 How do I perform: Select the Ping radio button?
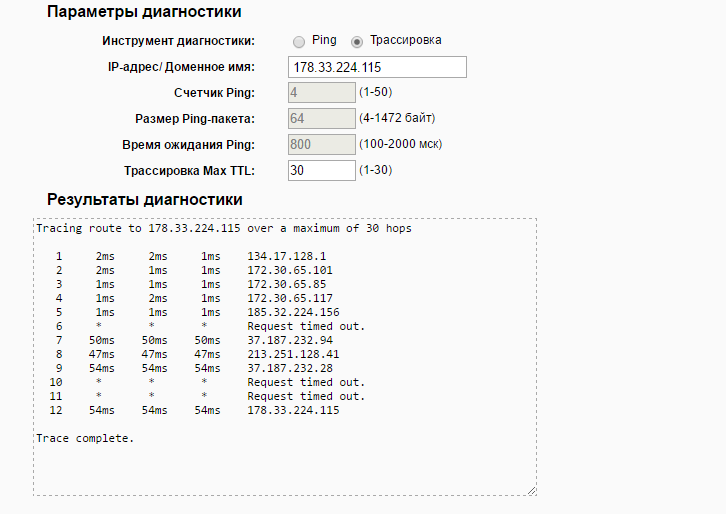(299, 41)
